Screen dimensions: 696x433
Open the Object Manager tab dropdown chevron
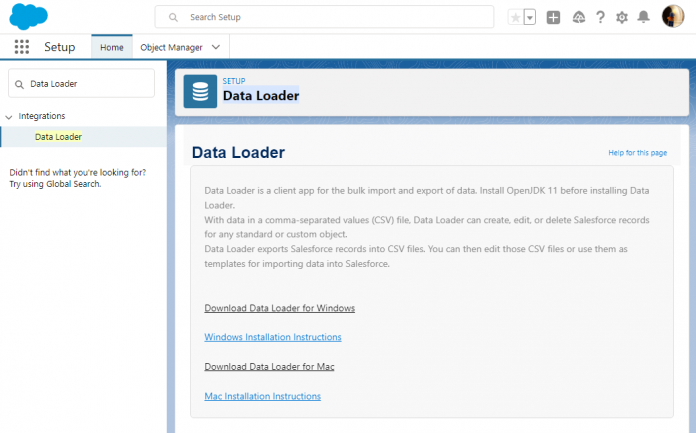click(x=218, y=47)
